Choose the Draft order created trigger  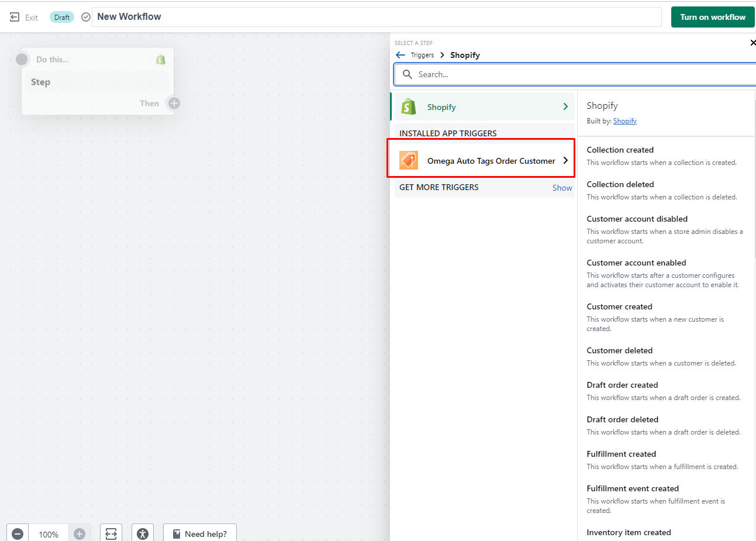(622, 385)
